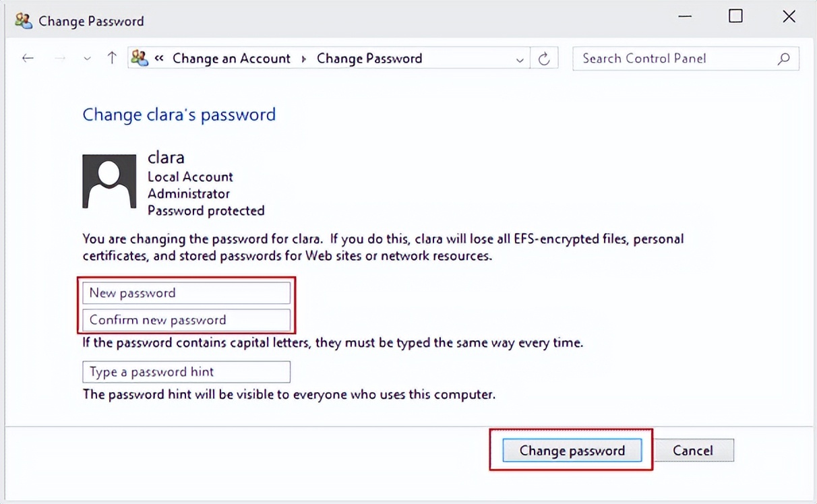Expand the hidden breadcrumb double-chevron
This screenshot has height=504, width=817.
coord(160,59)
